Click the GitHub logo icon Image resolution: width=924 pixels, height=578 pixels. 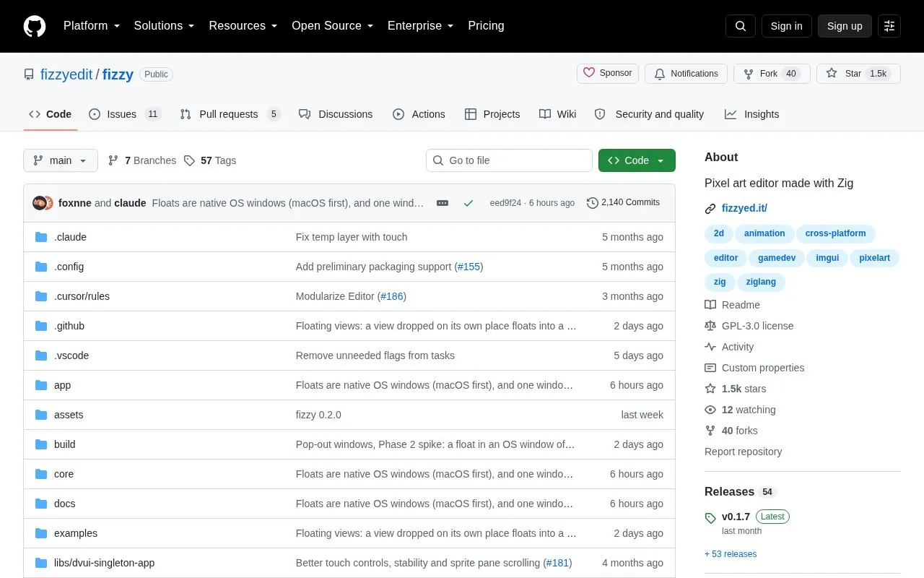pos(35,26)
